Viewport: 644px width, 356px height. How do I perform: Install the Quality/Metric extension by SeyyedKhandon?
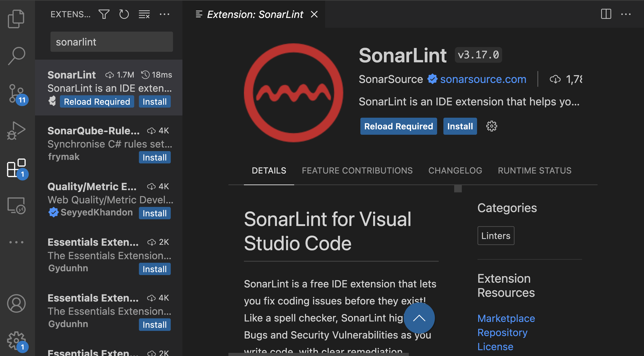pos(155,213)
